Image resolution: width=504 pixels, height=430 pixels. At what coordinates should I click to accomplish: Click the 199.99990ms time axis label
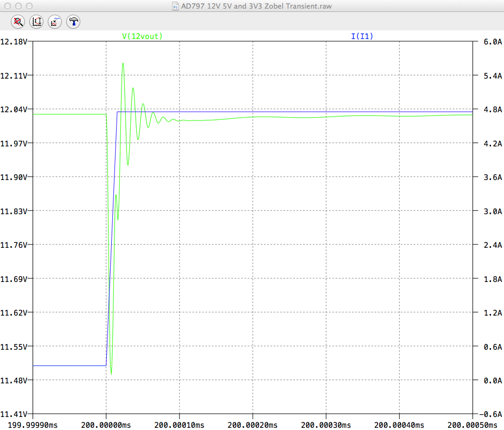pos(33,425)
